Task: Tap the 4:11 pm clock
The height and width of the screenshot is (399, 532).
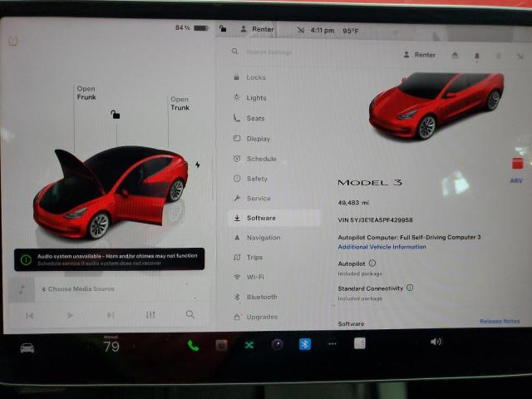Action: 323,30
